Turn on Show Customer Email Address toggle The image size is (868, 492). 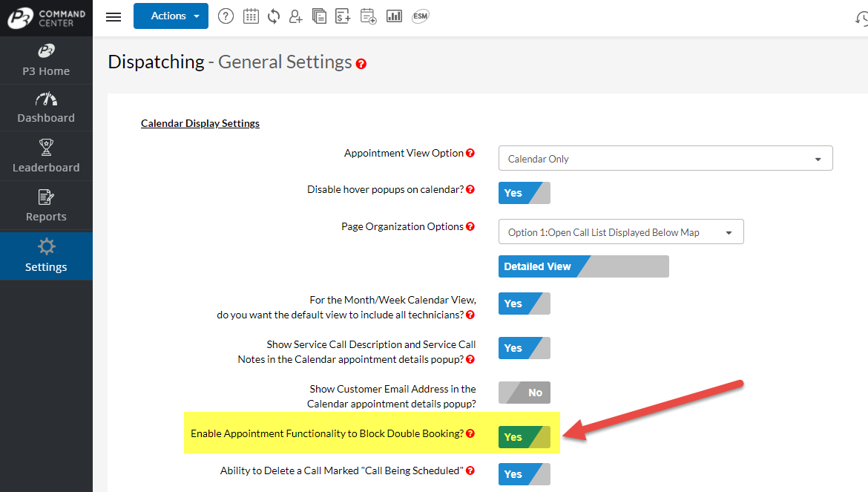(x=524, y=393)
